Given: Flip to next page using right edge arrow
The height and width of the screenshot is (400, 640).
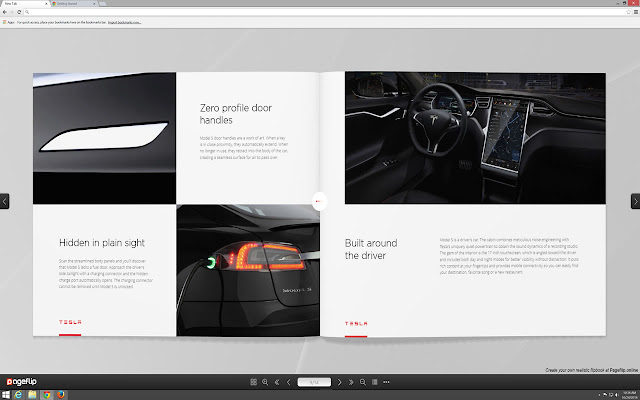Looking at the screenshot, I should tap(636, 201).
